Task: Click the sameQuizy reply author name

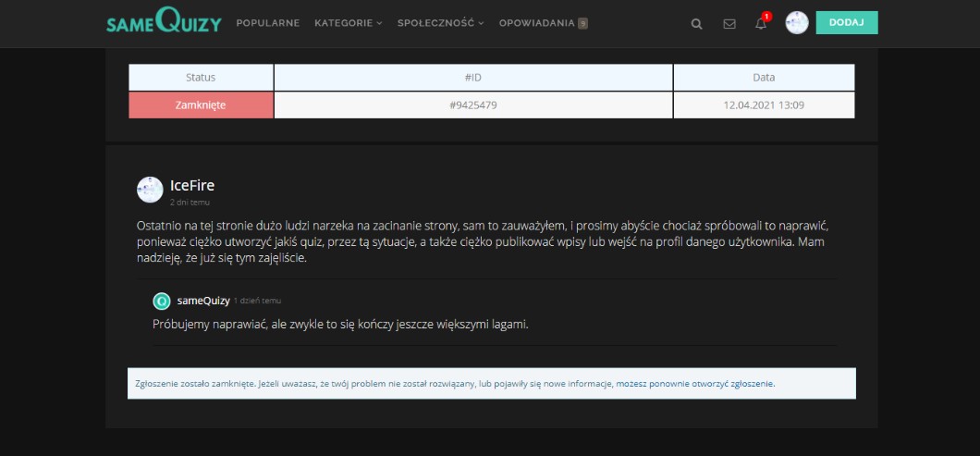Action: [202, 301]
